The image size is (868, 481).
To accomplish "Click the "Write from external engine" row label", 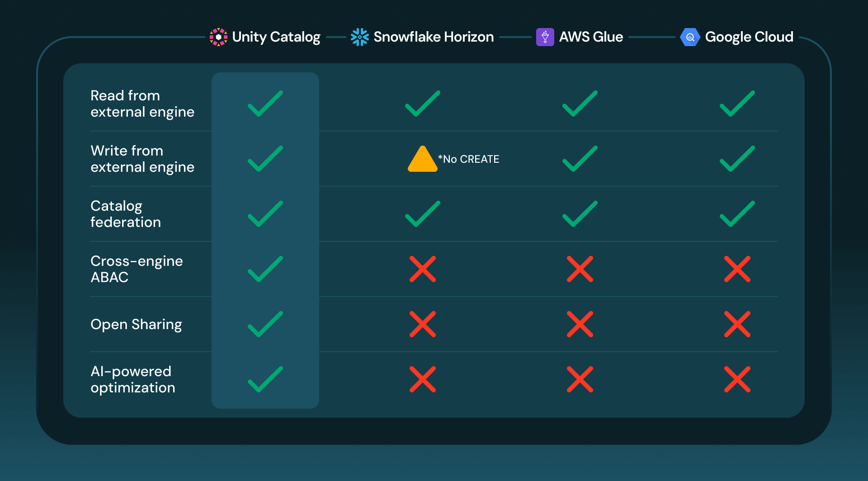I will point(142,159).
